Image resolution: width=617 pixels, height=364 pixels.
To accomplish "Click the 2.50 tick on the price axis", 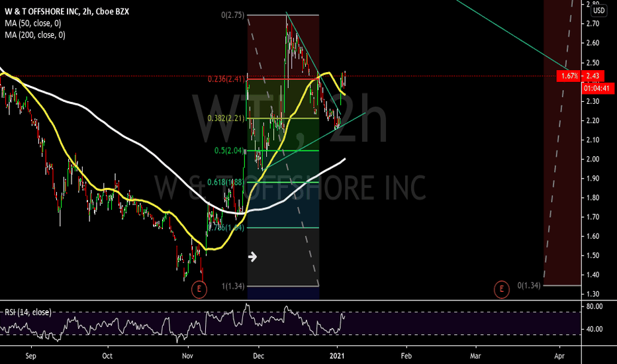I will 593,63.
